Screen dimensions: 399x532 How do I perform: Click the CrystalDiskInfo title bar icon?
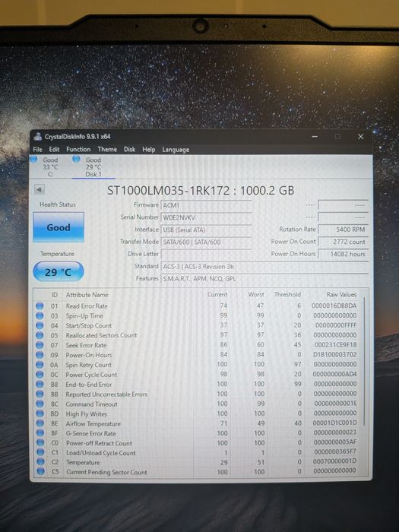click(x=37, y=137)
